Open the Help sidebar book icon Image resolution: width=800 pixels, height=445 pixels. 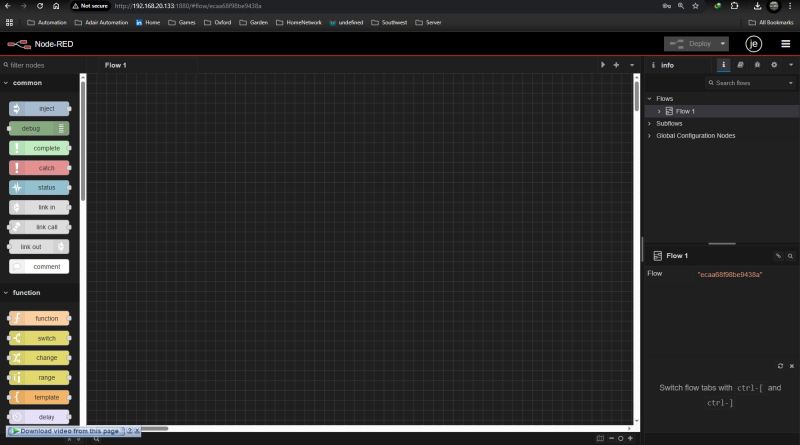tap(740, 65)
